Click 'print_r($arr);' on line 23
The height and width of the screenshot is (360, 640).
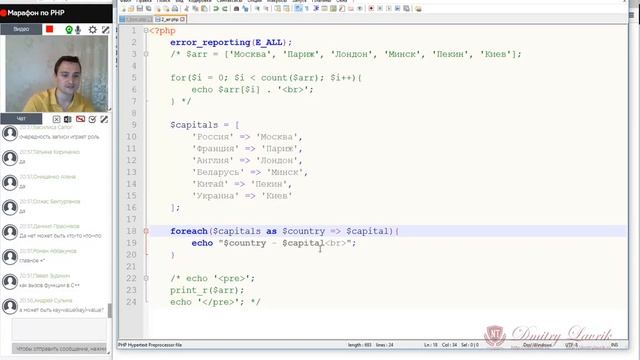click(207, 290)
